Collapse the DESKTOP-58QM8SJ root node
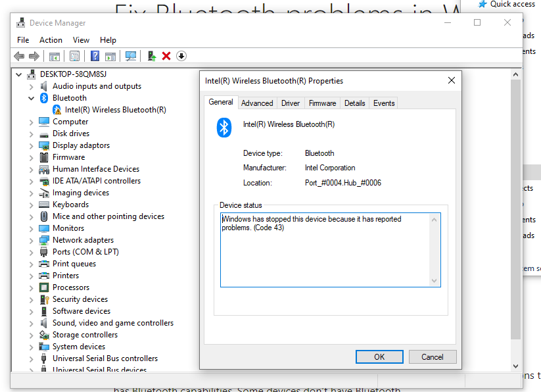 coord(18,74)
